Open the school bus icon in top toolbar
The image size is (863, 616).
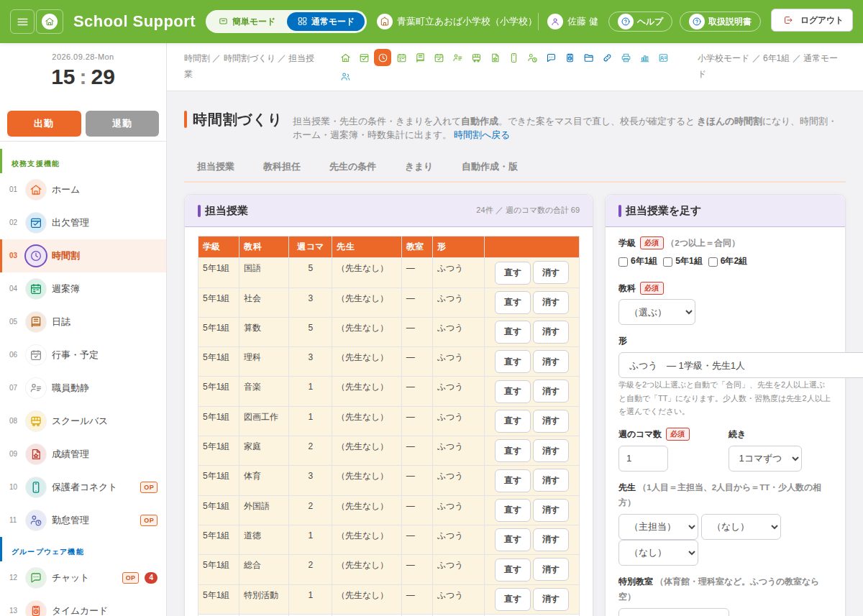476,58
